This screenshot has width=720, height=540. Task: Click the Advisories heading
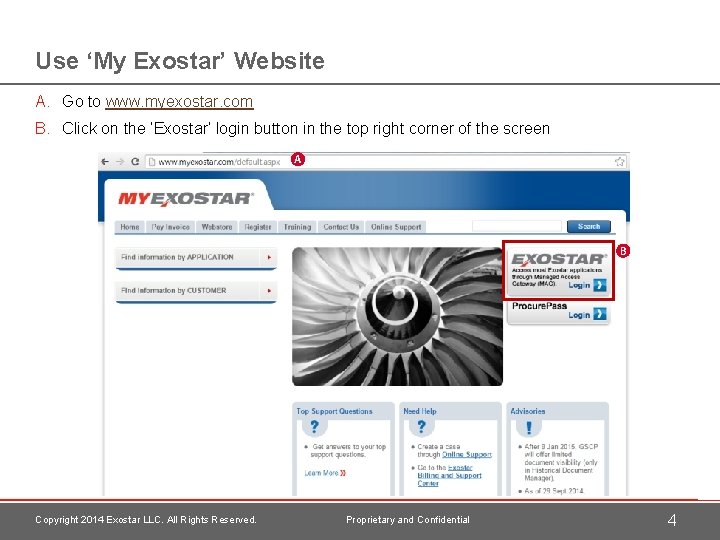pos(528,411)
